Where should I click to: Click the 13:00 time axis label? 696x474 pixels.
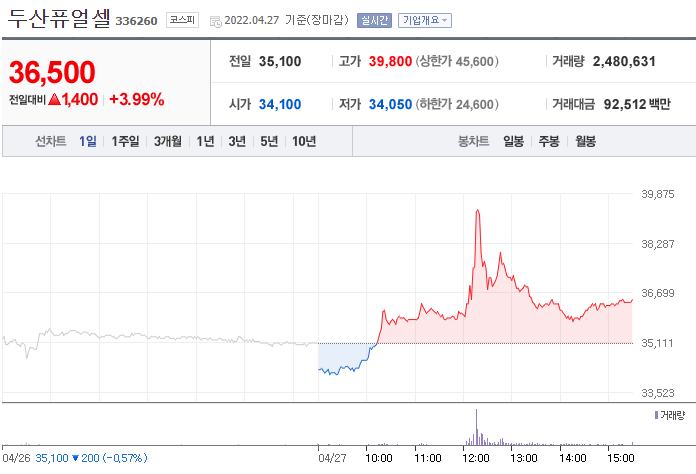click(524, 458)
